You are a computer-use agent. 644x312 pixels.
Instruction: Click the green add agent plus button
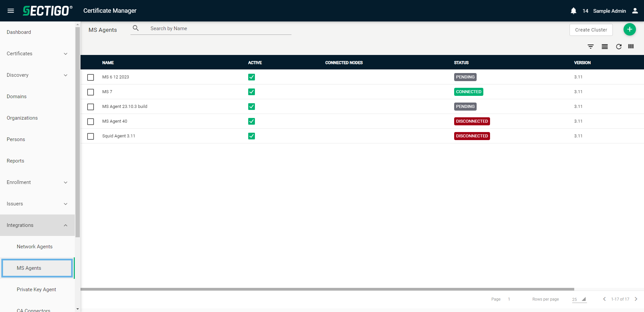pos(630,29)
